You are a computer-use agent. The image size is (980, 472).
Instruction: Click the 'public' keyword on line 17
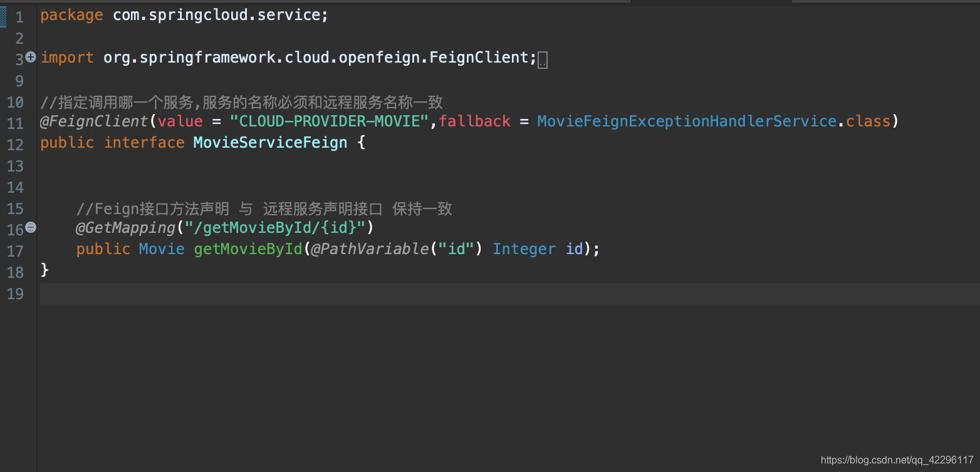click(x=103, y=249)
